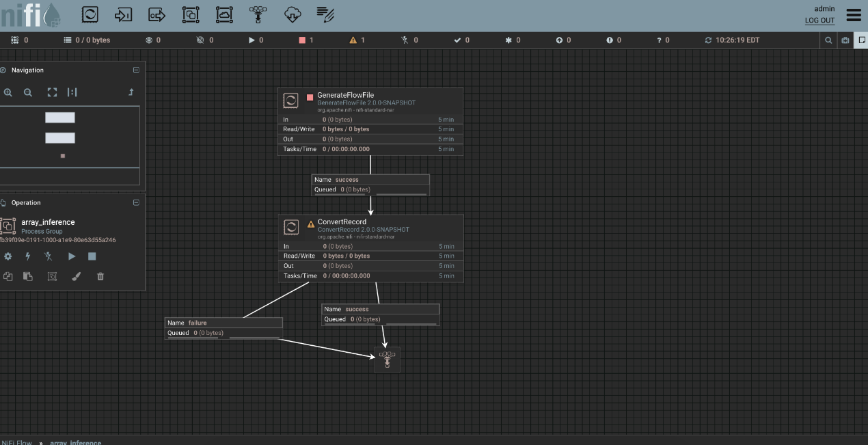Click the locally modified asterisk count
Screen dimensions: 868x445
pos(513,40)
